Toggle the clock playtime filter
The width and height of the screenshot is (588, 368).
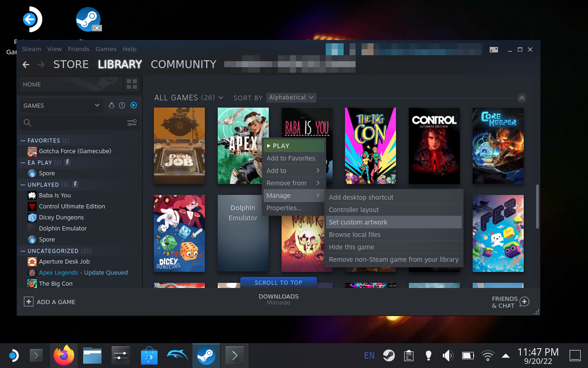click(122, 105)
